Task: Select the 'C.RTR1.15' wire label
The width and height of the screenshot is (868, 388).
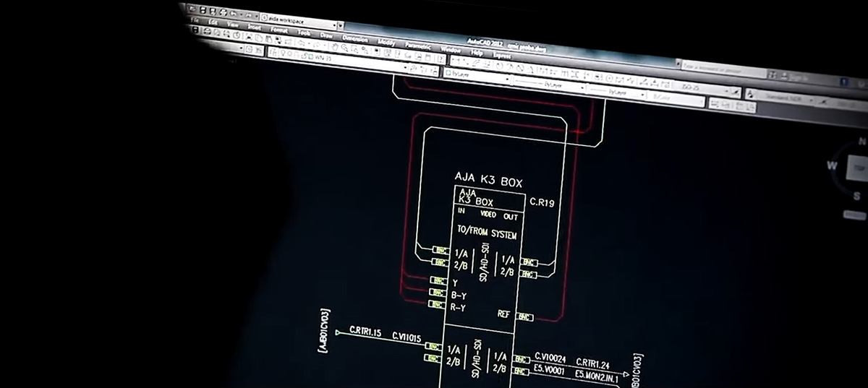Action: coord(365,331)
